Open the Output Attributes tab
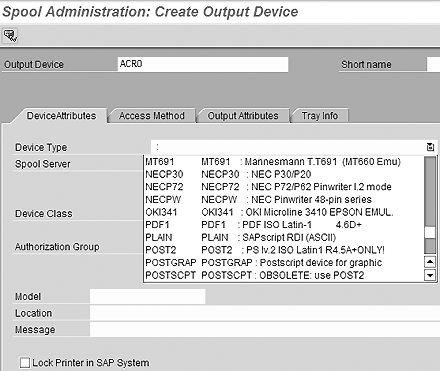Screen dimensions: 440x371 pos(243,116)
